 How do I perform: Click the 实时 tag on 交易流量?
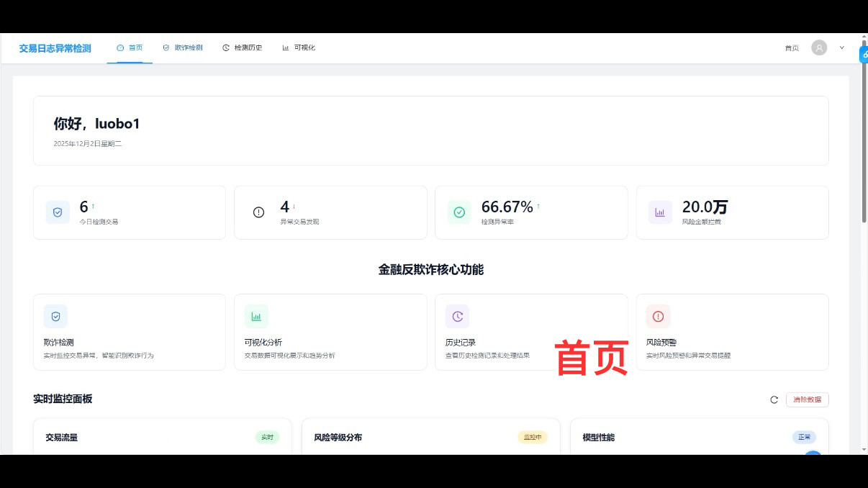coord(267,437)
